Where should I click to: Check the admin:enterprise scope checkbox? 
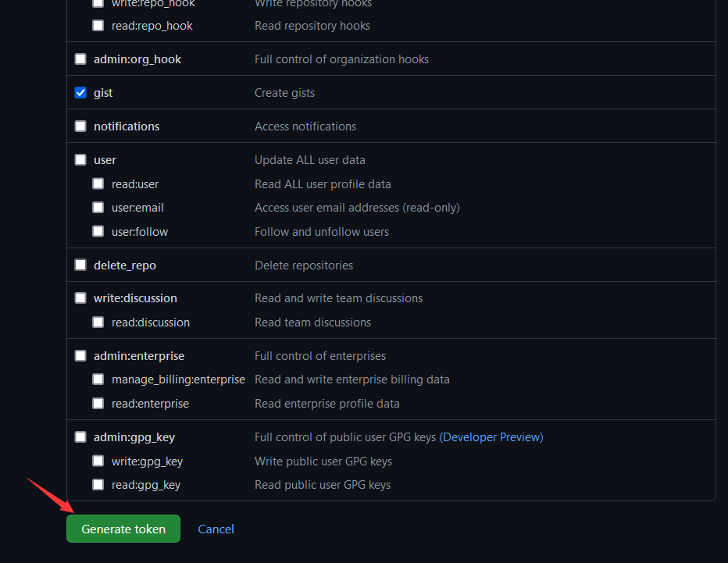click(80, 356)
